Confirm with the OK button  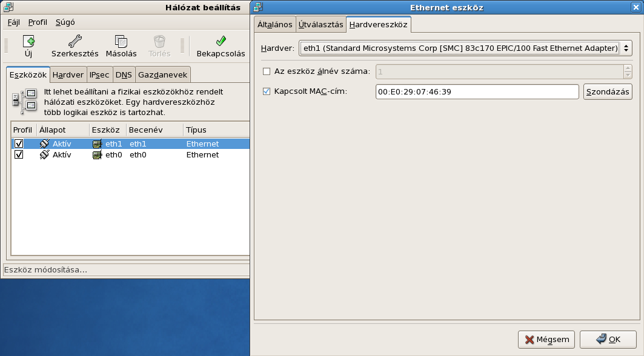point(608,340)
